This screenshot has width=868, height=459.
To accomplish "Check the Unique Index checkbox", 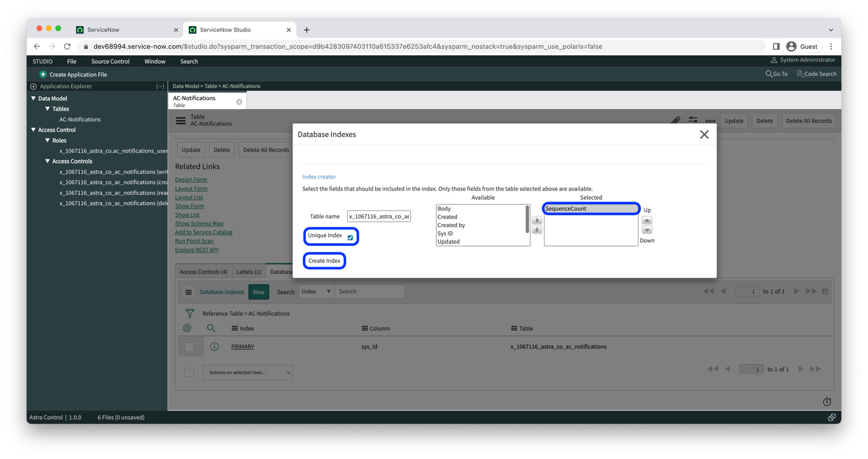I will pos(350,237).
